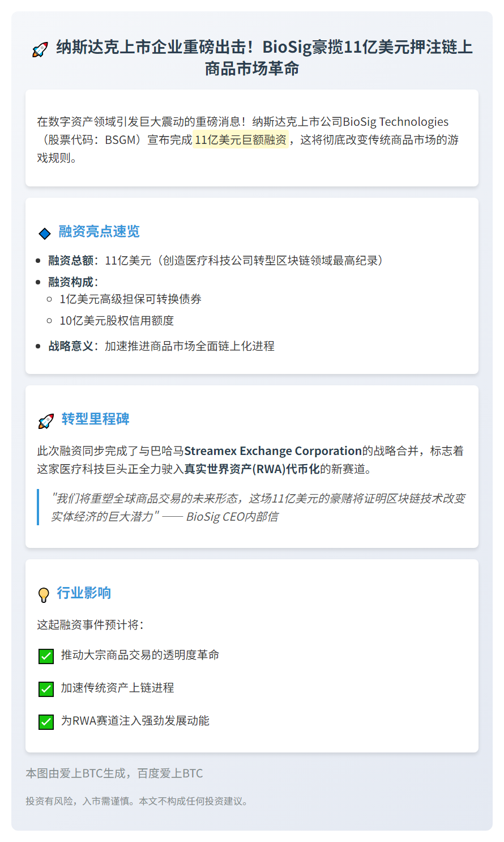The image size is (504, 842).
Task: Click green check mark for 加速传统资产上链进程
Action: point(46,689)
